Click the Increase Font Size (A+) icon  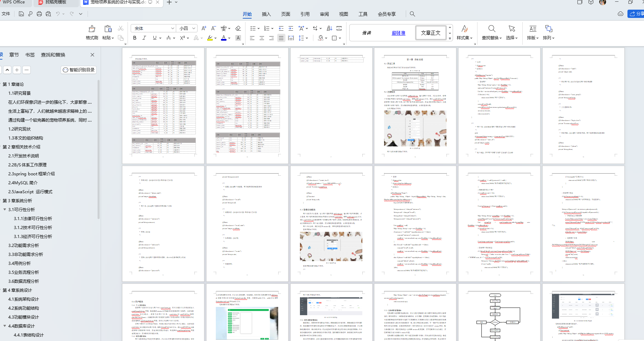tap(204, 28)
